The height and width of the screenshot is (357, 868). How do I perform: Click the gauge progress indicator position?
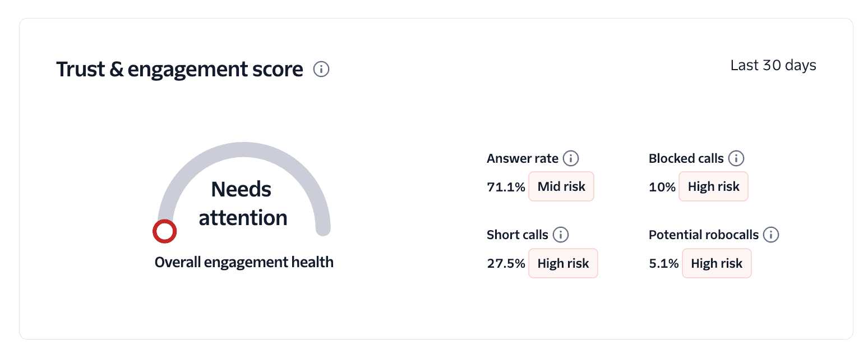pyautogui.click(x=164, y=231)
